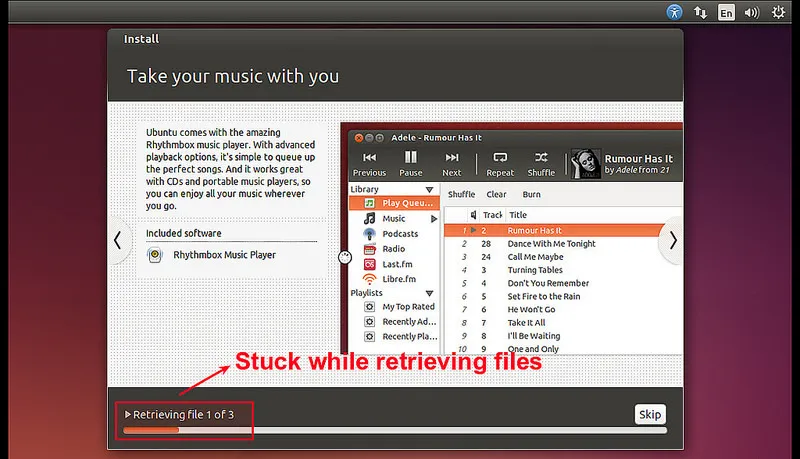
Task: Collapse the Library section arrow
Action: point(429,189)
